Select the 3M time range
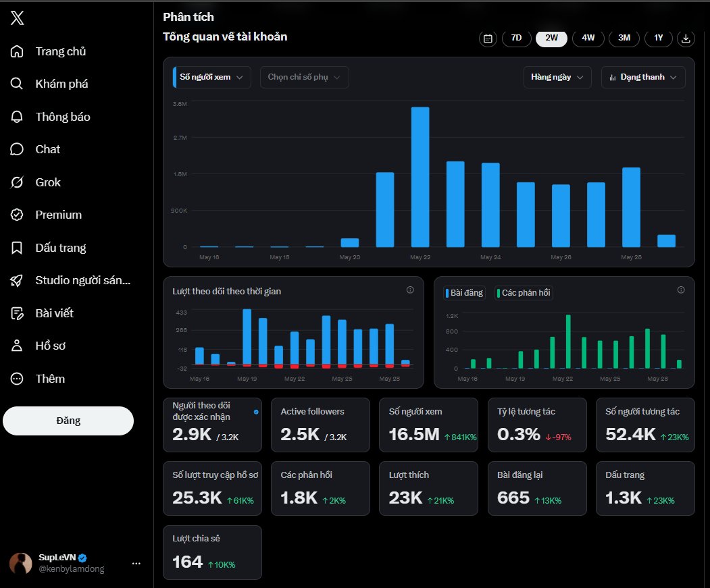This screenshot has width=710, height=588. point(624,38)
